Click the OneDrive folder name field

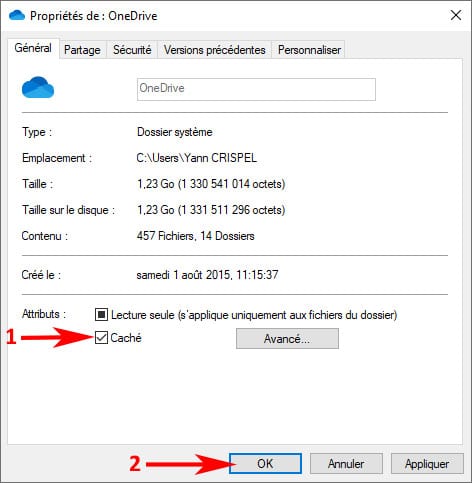pyautogui.click(x=256, y=89)
